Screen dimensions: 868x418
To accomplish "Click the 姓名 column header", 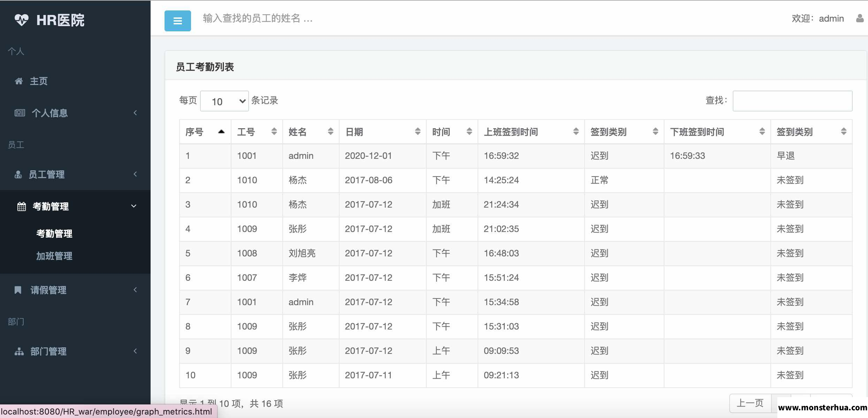I will pyautogui.click(x=311, y=132).
